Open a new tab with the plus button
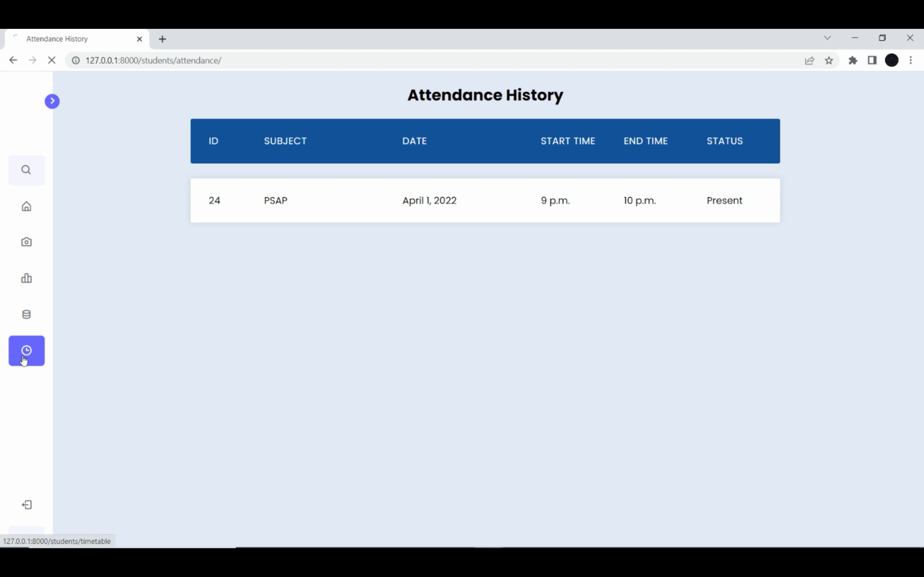The height and width of the screenshot is (577, 924). 162,39
